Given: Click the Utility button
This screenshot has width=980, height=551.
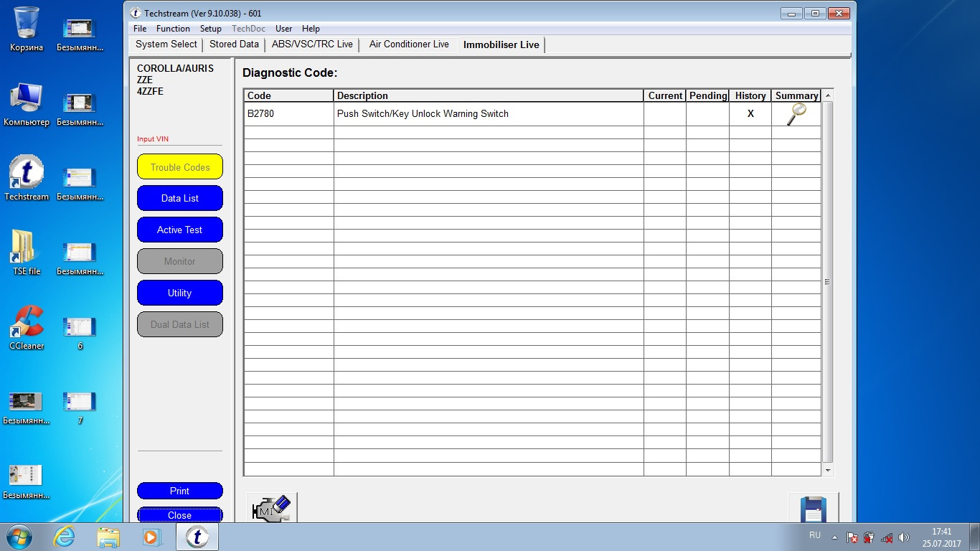Looking at the screenshot, I should pos(180,293).
